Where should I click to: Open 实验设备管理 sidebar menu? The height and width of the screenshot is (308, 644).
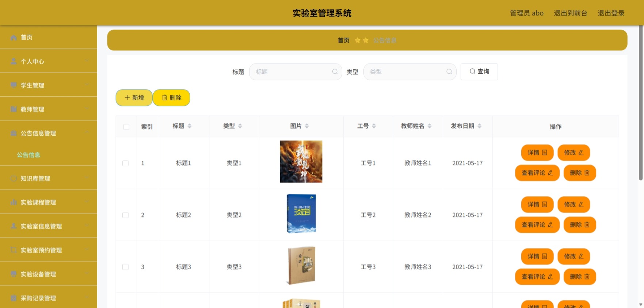(49, 274)
